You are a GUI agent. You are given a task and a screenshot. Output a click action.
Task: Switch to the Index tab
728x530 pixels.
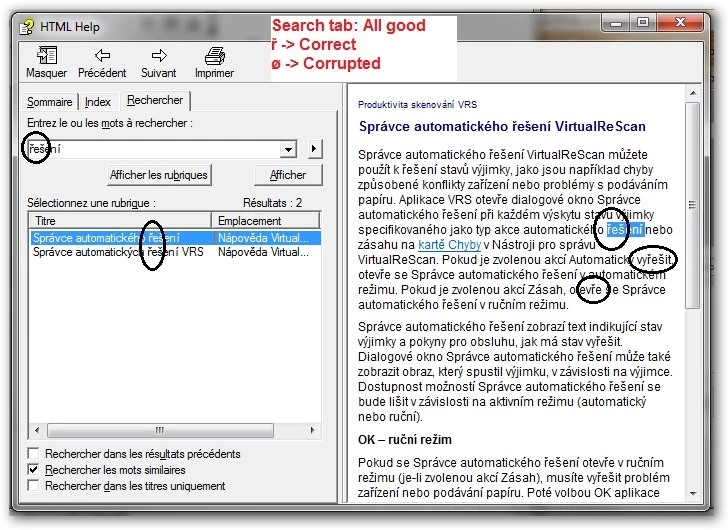point(98,102)
